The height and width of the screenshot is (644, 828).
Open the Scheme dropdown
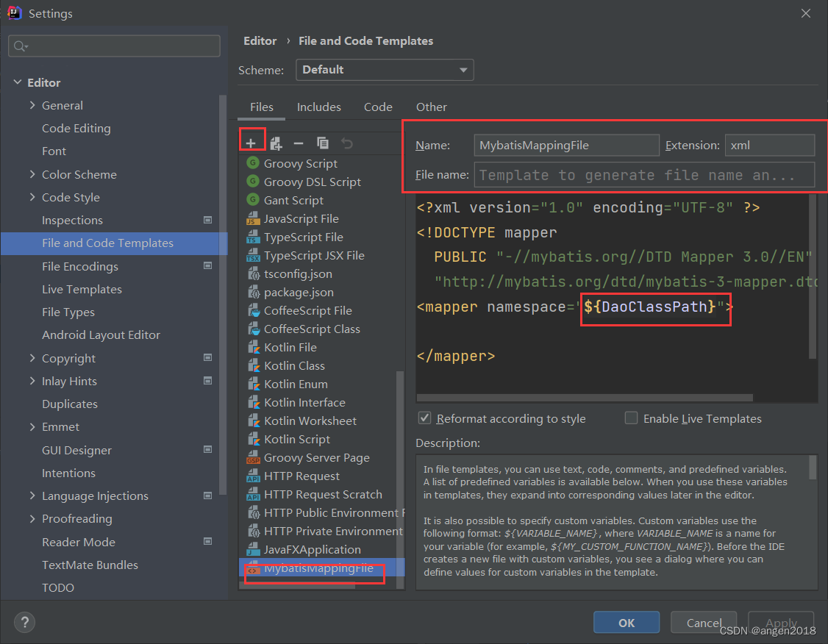pos(385,69)
